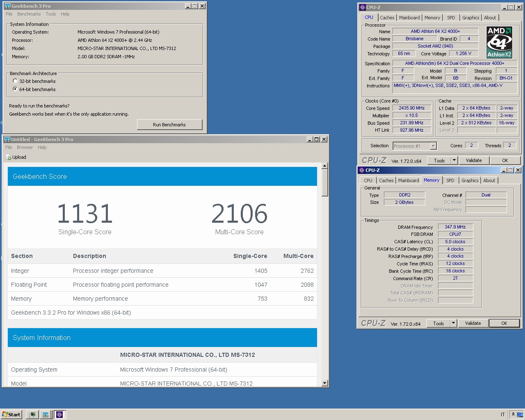Click the Floating Point row in results
The image size is (525, 420).
click(x=162, y=285)
